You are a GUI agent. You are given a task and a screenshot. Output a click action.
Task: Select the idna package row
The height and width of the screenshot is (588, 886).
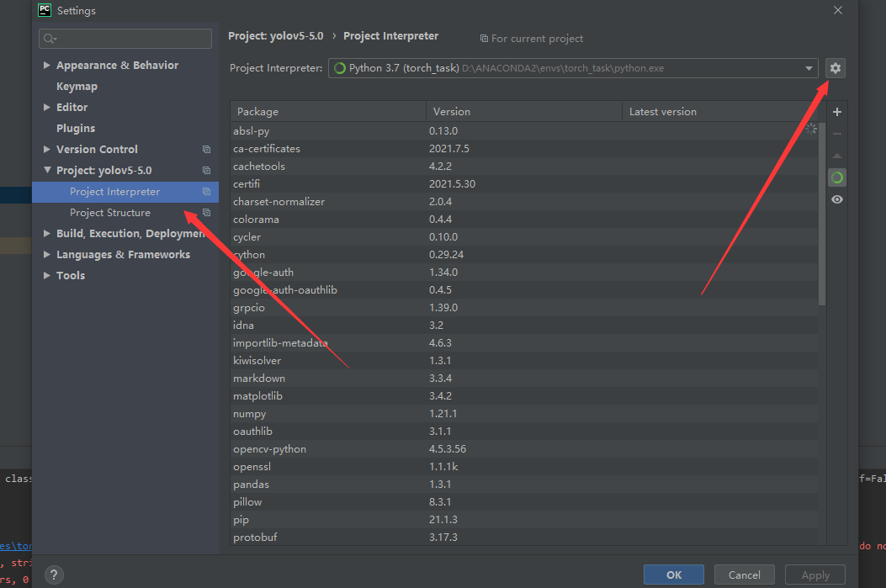point(524,326)
